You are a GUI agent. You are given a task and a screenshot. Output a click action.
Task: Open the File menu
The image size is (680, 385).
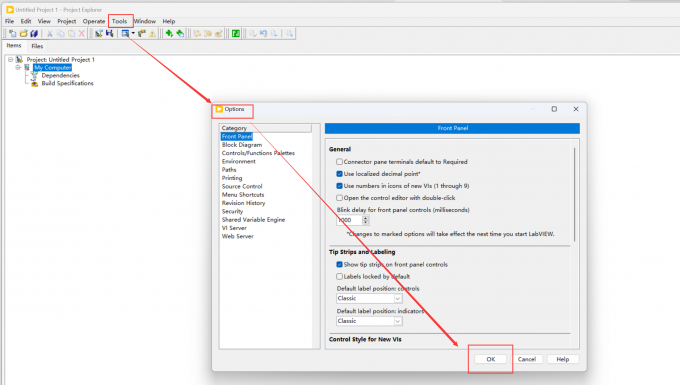[10, 21]
